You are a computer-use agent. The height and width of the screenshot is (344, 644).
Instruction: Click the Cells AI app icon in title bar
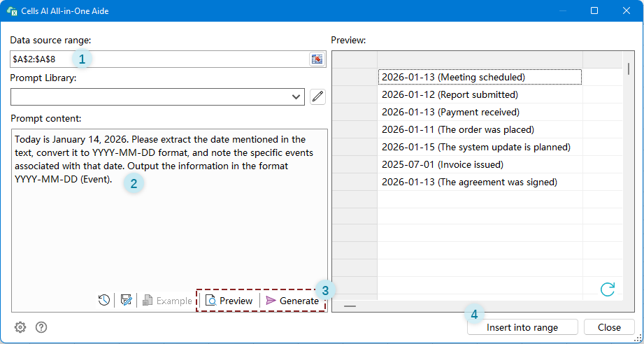point(12,11)
